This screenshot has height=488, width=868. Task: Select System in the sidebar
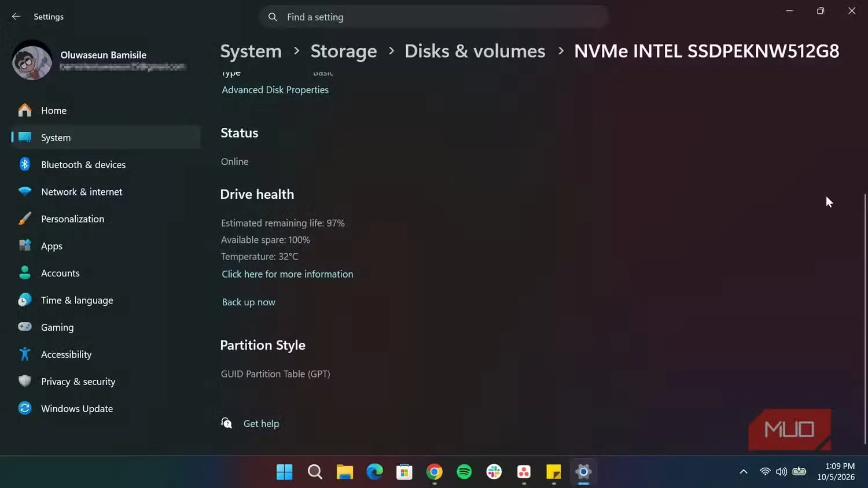[x=106, y=138]
